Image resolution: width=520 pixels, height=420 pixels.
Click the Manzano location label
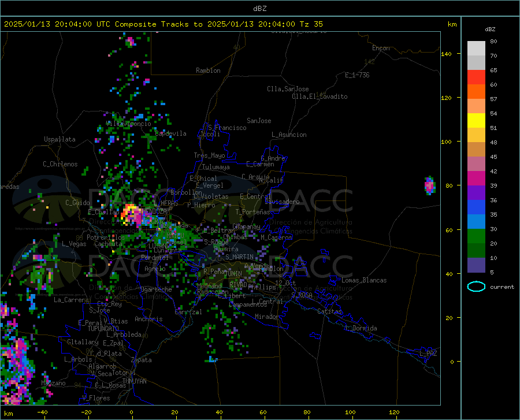click(53, 383)
